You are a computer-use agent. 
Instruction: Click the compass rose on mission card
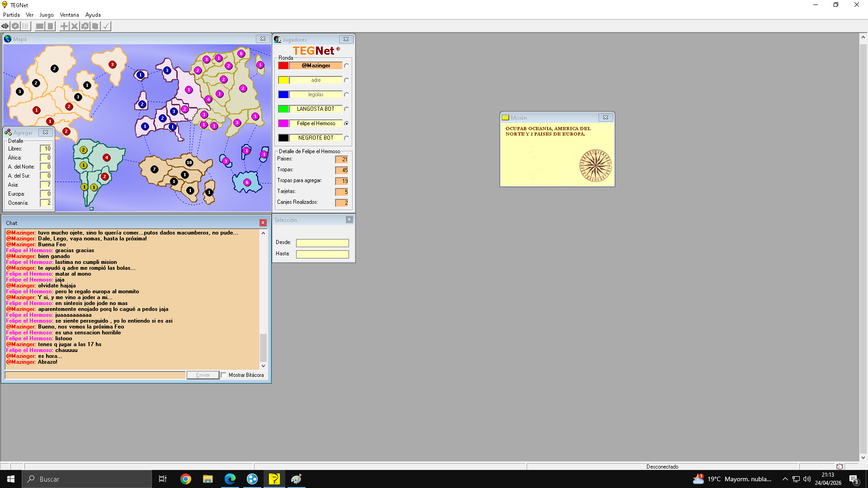pos(595,166)
